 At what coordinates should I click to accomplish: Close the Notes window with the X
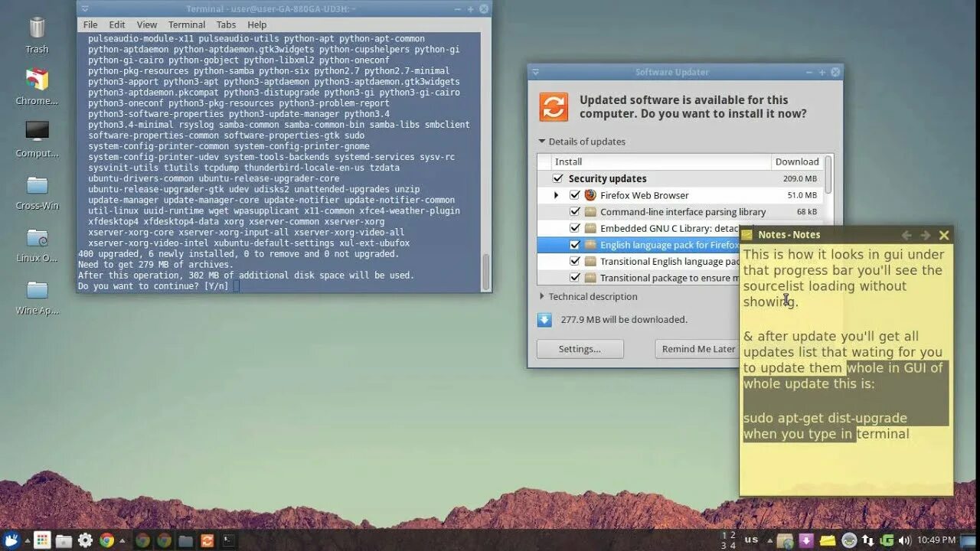click(x=944, y=235)
